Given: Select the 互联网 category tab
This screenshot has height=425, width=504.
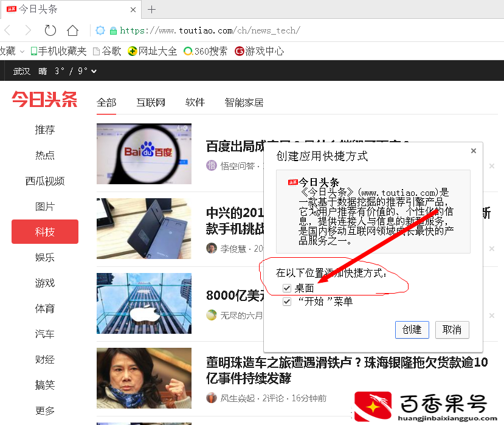Looking at the screenshot, I should [151, 103].
